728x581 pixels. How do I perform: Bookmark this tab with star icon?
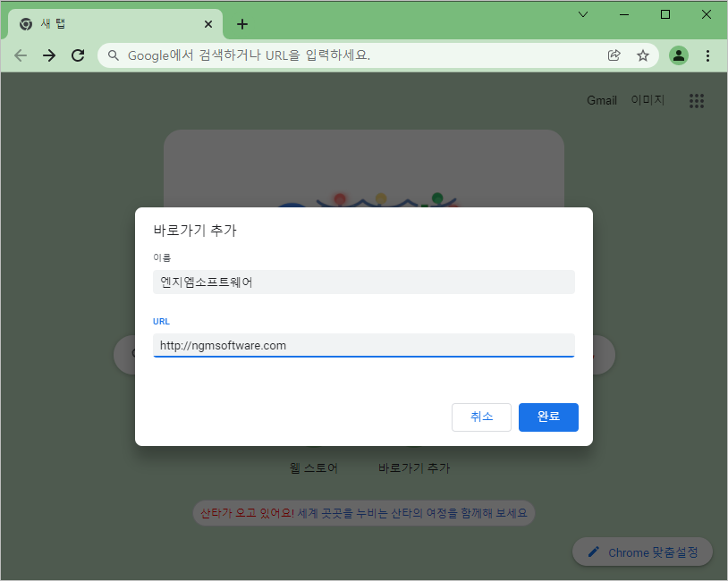tap(642, 55)
